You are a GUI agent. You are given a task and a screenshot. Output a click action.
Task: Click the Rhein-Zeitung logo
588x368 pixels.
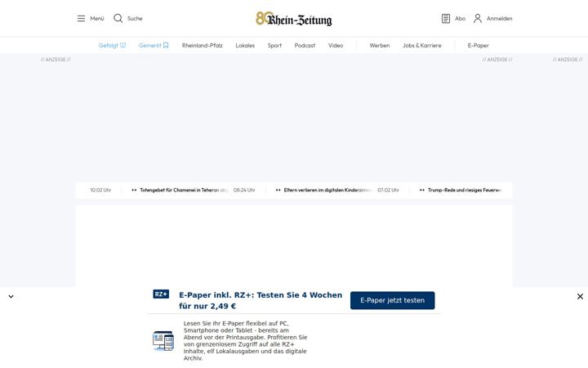294,19
